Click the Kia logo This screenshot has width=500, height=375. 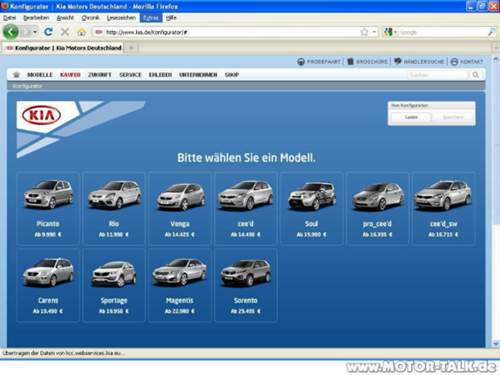(x=41, y=115)
